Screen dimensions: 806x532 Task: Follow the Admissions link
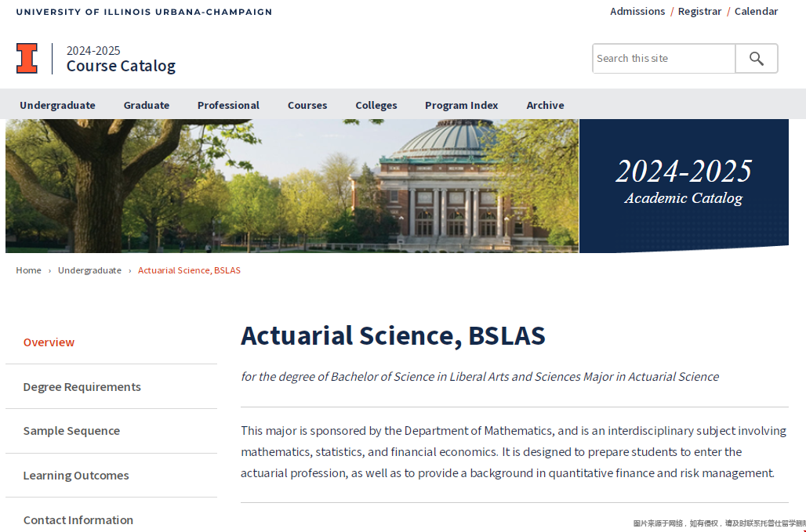click(637, 11)
